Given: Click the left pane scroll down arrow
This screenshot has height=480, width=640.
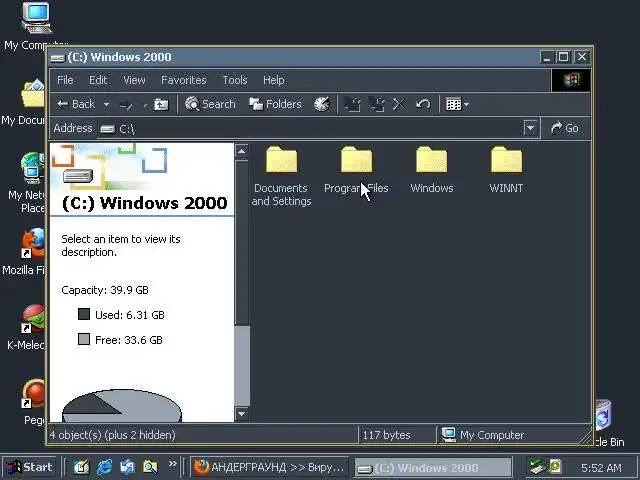Looking at the screenshot, I should pos(242,414).
